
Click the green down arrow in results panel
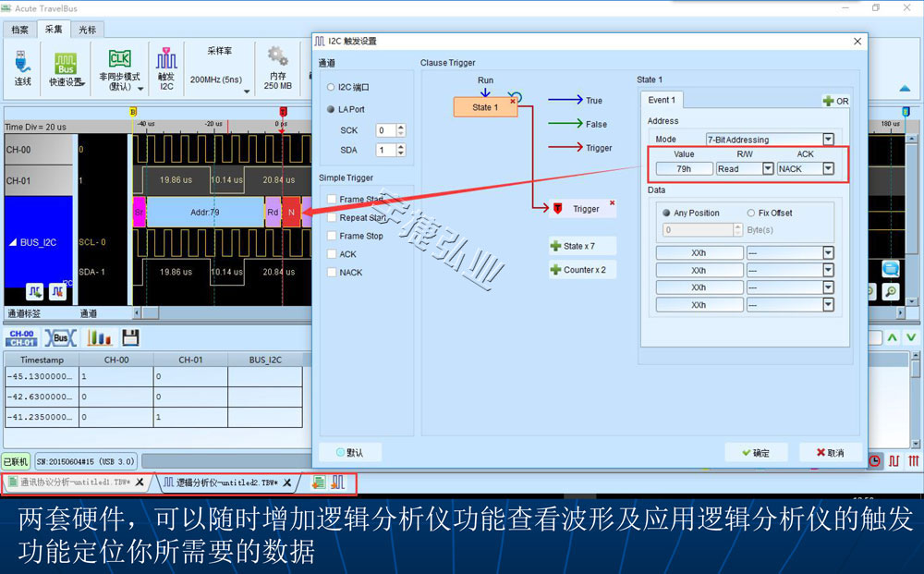[x=911, y=337]
